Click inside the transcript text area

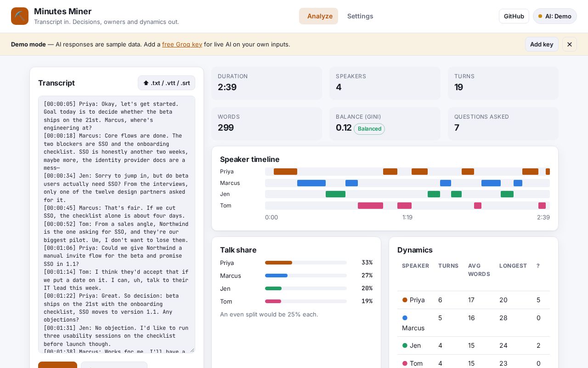[x=117, y=224]
